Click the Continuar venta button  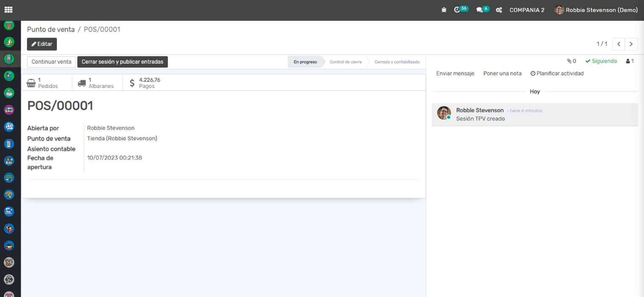[51, 62]
